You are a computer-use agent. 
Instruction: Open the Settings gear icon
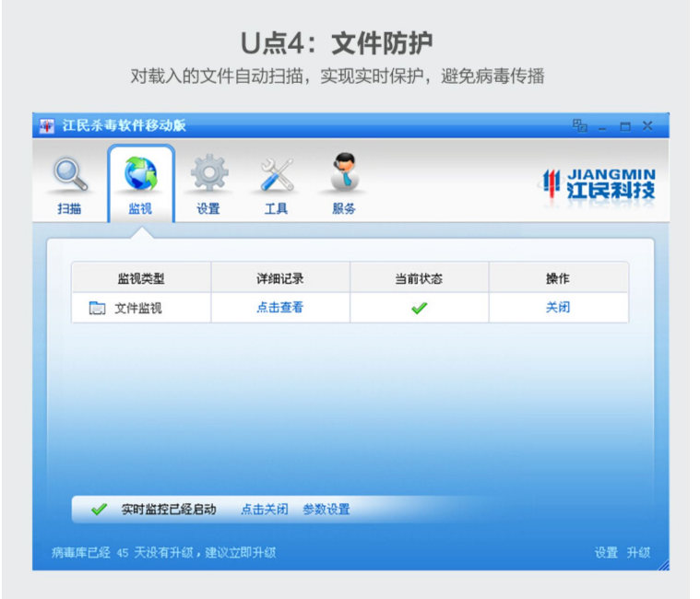(x=208, y=175)
